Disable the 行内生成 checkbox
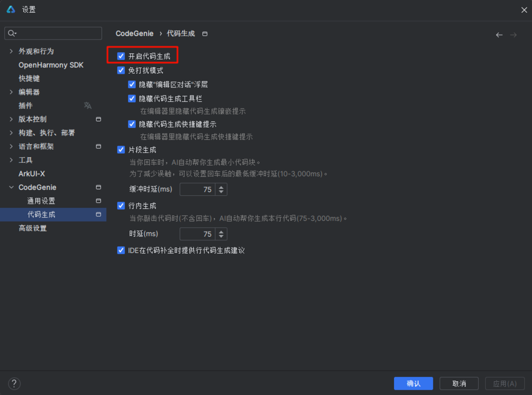The image size is (532, 395). tap(121, 206)
